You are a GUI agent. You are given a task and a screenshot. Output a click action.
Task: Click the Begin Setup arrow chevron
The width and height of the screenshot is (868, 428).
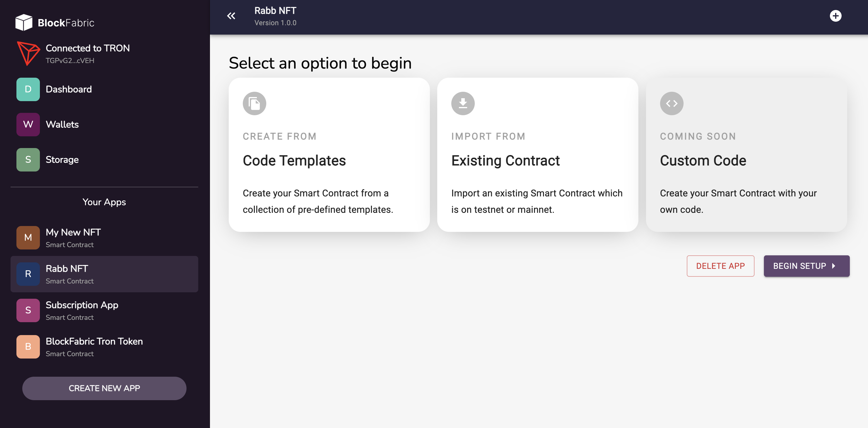(833, 266)
